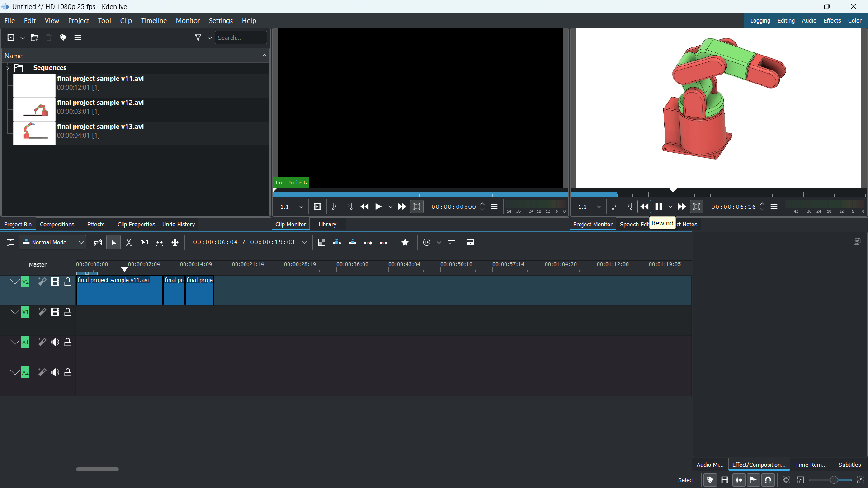Pause playback in the project monitor
The height and width of the screenshot is (488, 868).
click(659, 207)
